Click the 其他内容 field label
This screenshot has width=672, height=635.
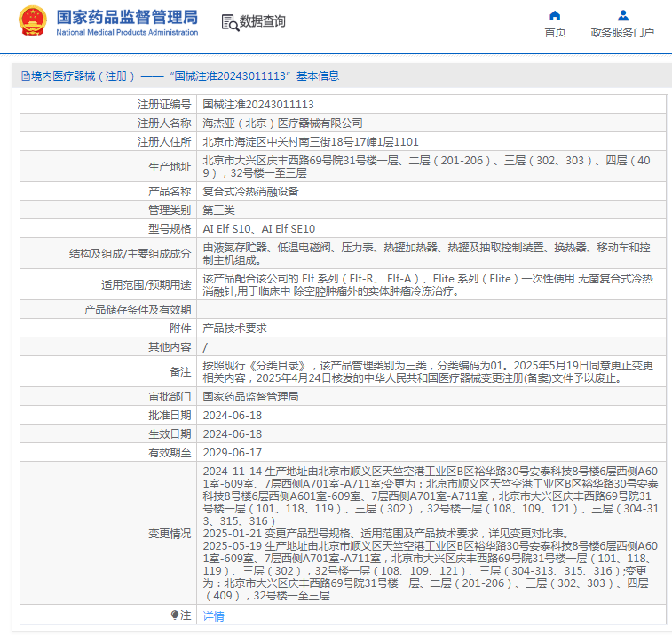pyautogui.click(x=170, y=347)
